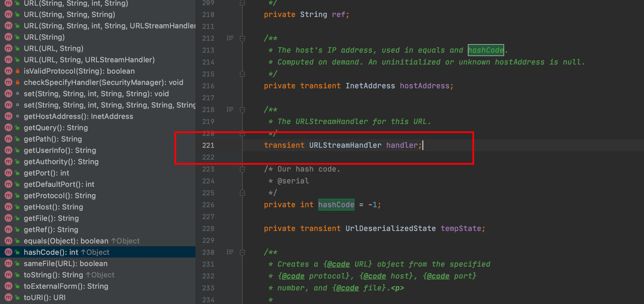
Task: Click InetAddress type on line 216
Action: click(370, 86)
